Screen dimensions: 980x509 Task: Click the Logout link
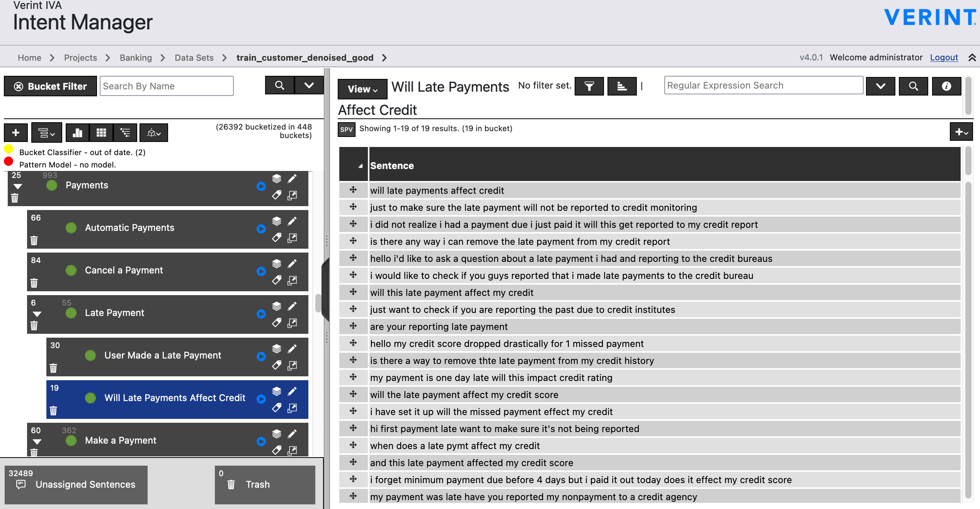click(944, 57)
